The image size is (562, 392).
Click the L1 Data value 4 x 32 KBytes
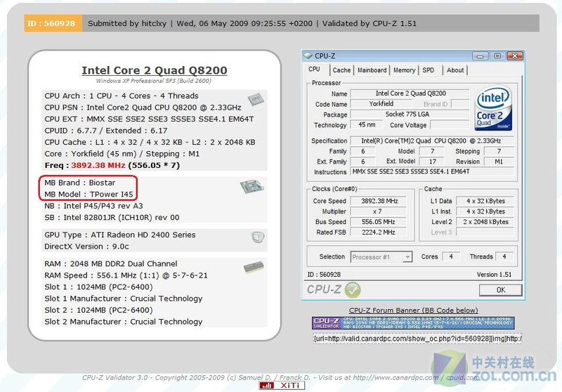click(485, 201)
